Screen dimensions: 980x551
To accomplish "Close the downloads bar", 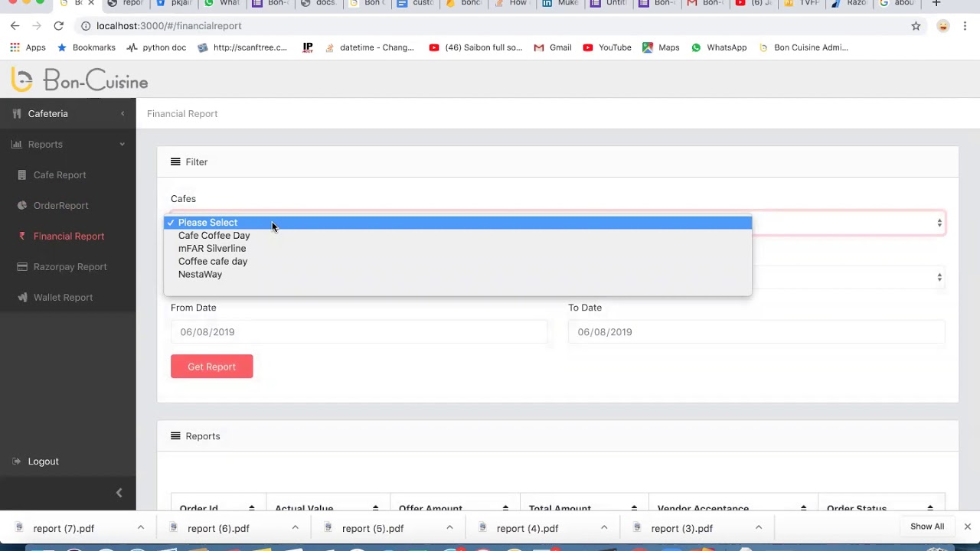I will click(x=967, y=527).
